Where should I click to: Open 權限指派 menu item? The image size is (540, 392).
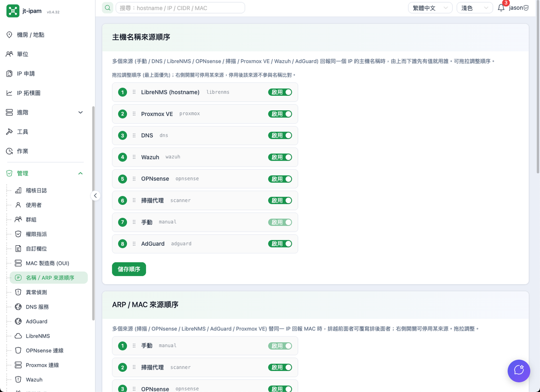[49, 234]
